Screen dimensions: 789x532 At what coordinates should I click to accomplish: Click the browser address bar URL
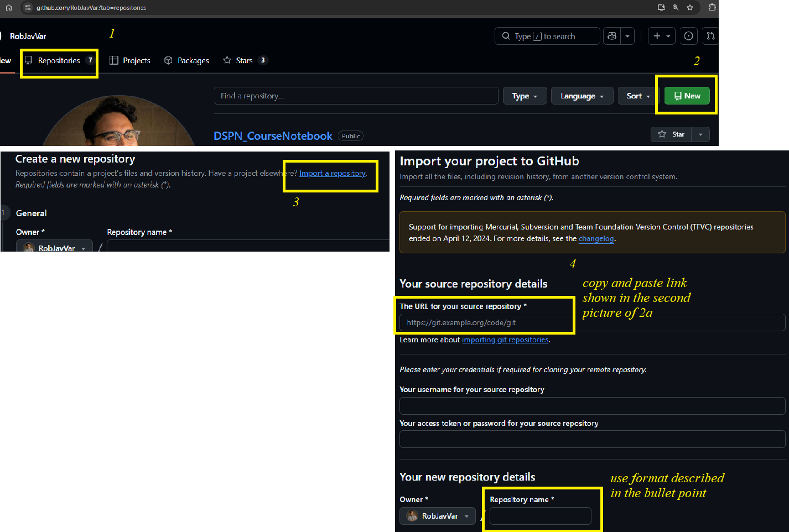[x=91, y=8]
